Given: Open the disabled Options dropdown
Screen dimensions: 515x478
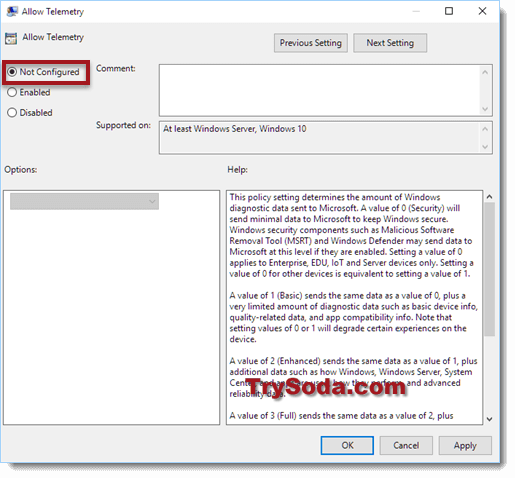Looking at the screenshot, I should 84,201.
